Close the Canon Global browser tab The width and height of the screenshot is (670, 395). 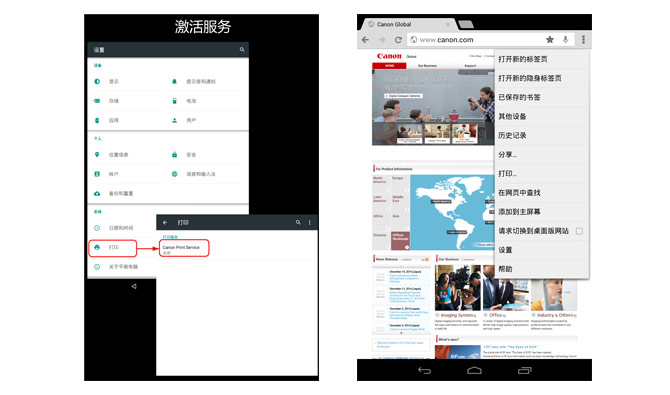click(x=448, y=24)
